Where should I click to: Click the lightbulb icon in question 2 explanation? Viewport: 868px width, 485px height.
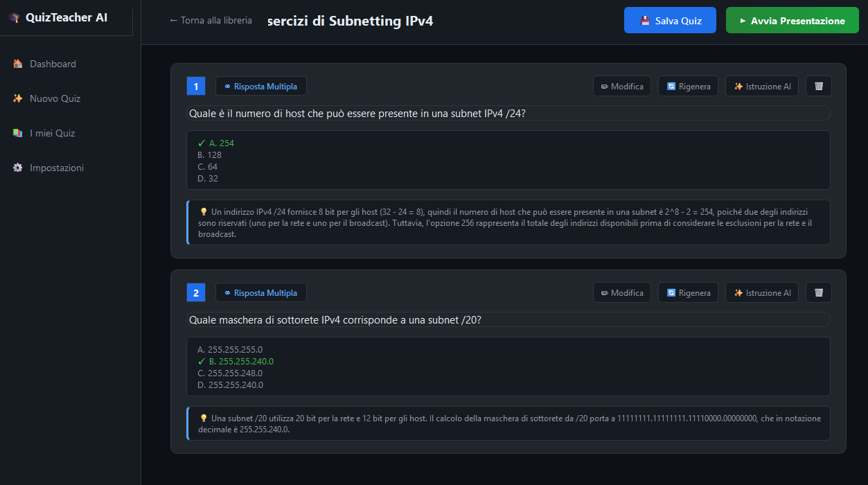click(204, 418)
